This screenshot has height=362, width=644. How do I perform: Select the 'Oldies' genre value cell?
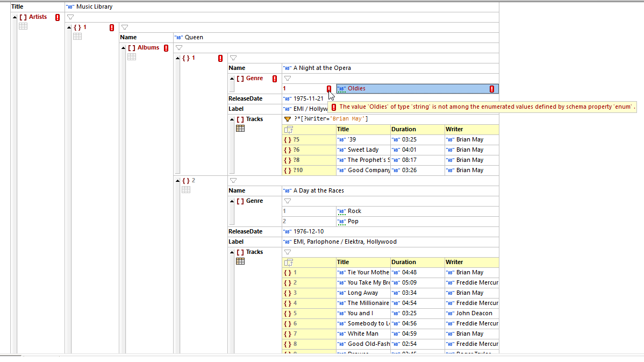pos(417,88)
